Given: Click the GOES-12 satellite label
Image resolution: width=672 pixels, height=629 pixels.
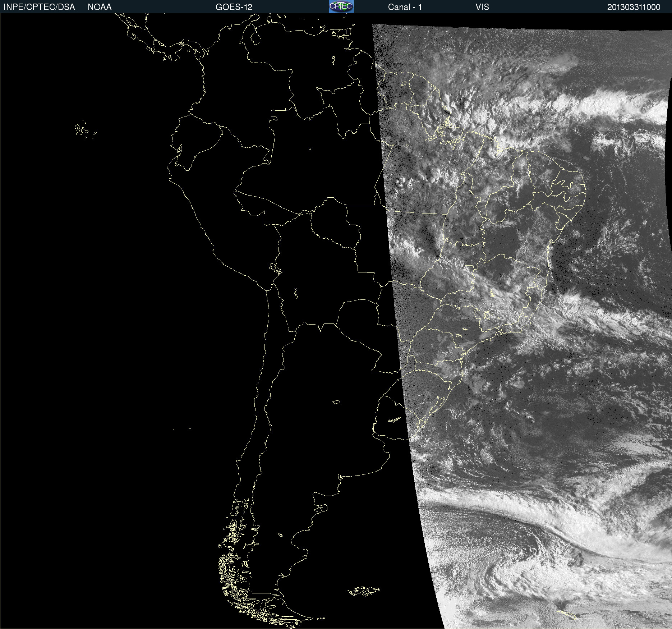Looking at the screenshot, I should coord(234,7).
